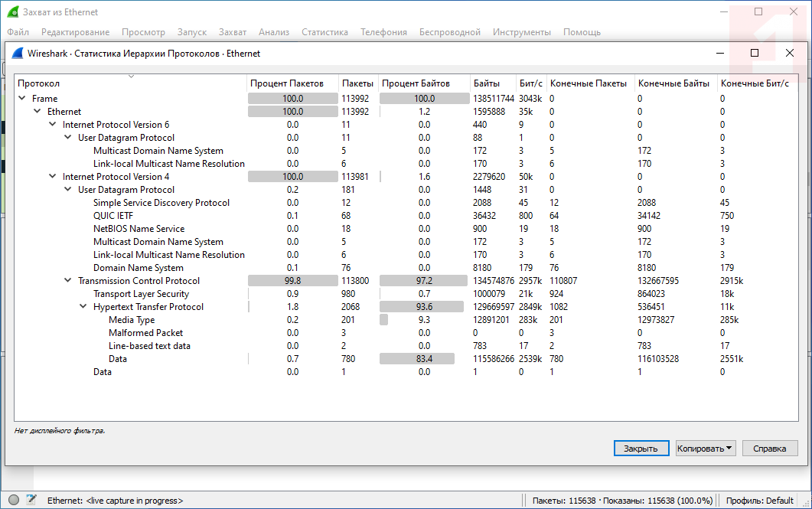
Task: Open the Захват menu
Action: [x=233, y=32]
